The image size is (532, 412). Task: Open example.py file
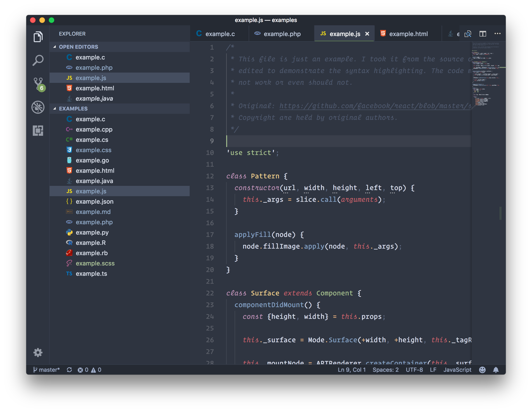tap(120, 232)
